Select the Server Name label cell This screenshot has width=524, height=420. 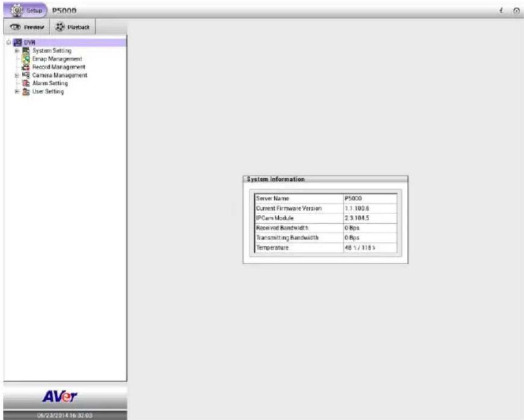coord(299,198)
